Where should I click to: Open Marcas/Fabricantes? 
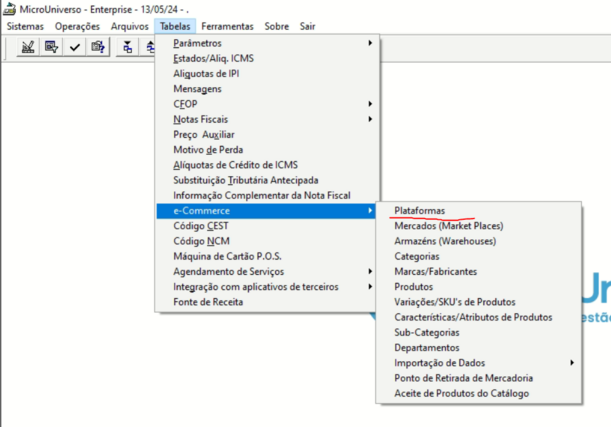point(479,272)
